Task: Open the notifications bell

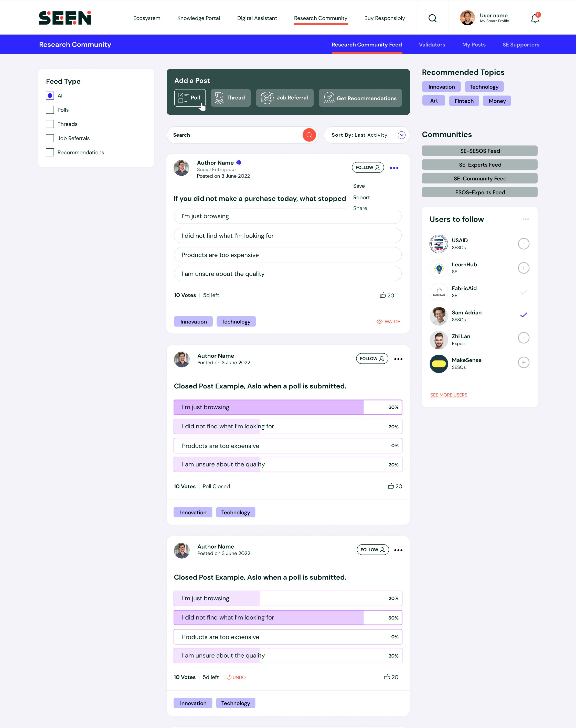Action: [x=535, y=18]
